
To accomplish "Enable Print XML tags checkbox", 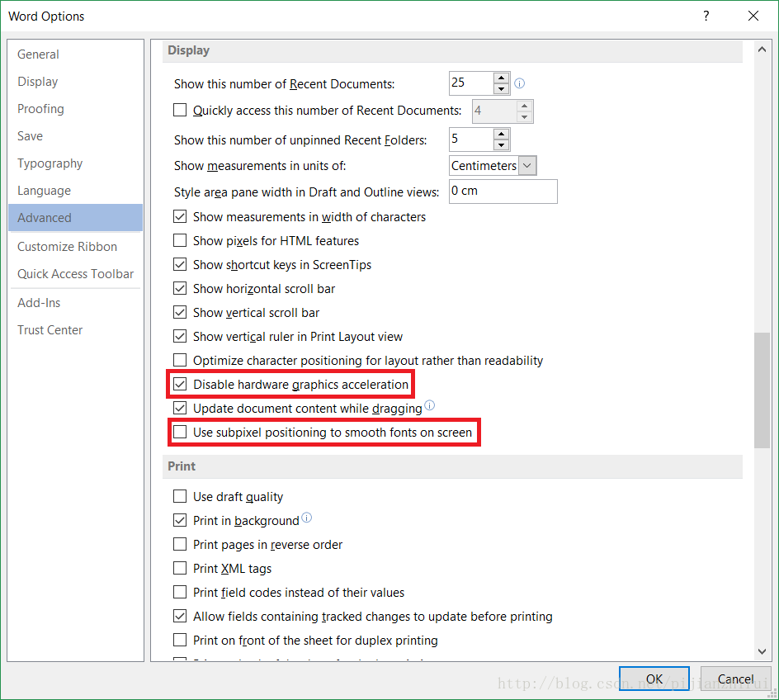I will [x=180, y=568].
